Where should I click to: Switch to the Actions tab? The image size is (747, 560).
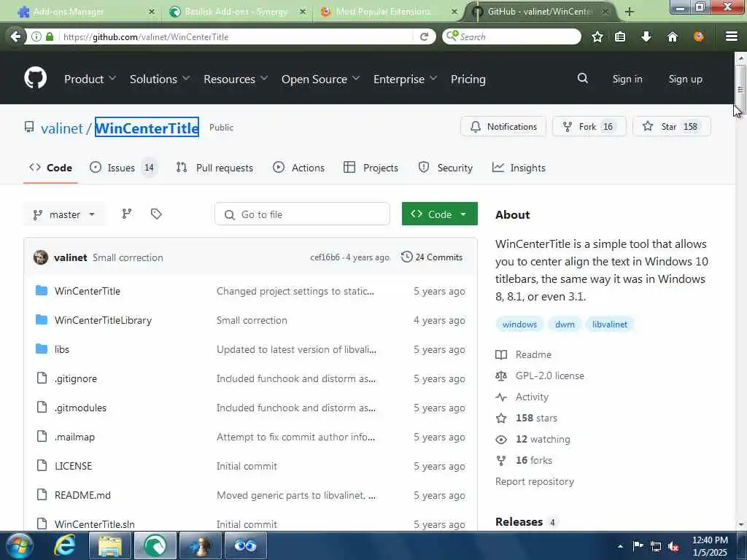(298, 168)
